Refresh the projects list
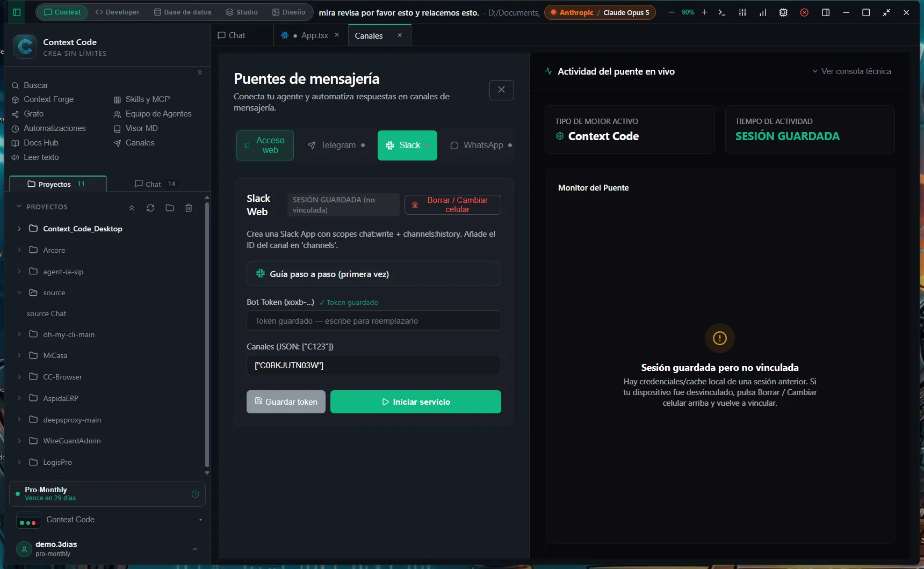Image resolution: width=924 pixels, height=569 pixels. coord(150,208)
